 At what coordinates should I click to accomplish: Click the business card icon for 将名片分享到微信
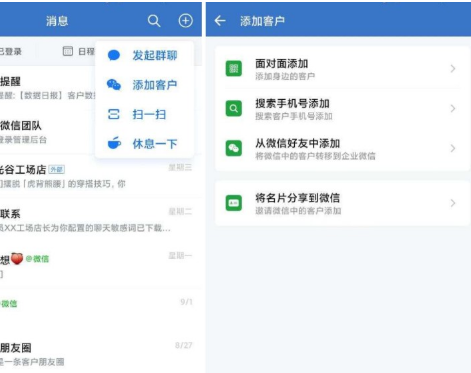click(234, 203)
